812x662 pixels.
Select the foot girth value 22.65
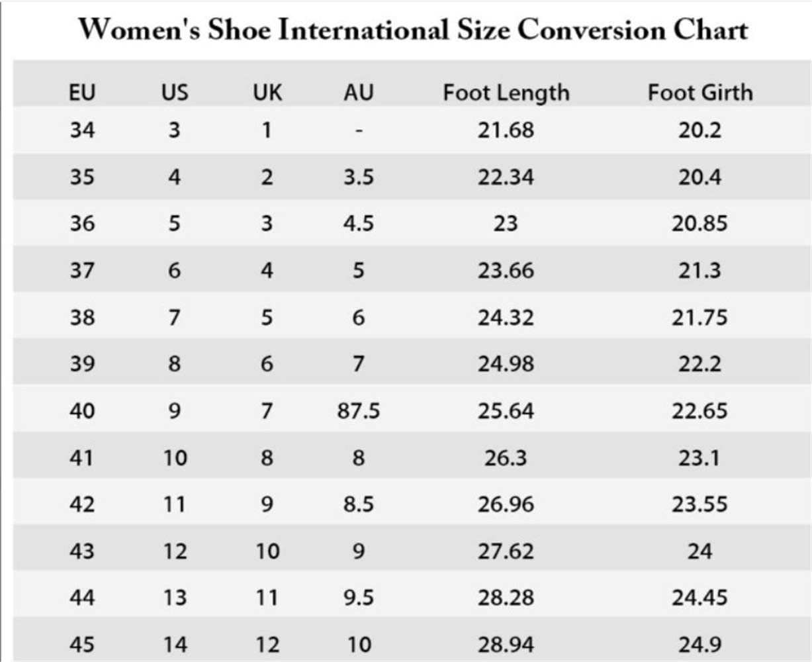(699, 411)
